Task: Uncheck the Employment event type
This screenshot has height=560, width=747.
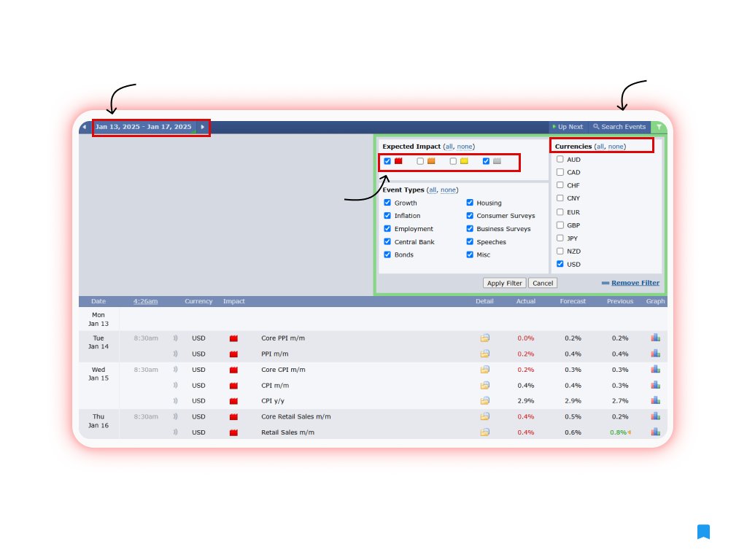Action: point(387,228)
